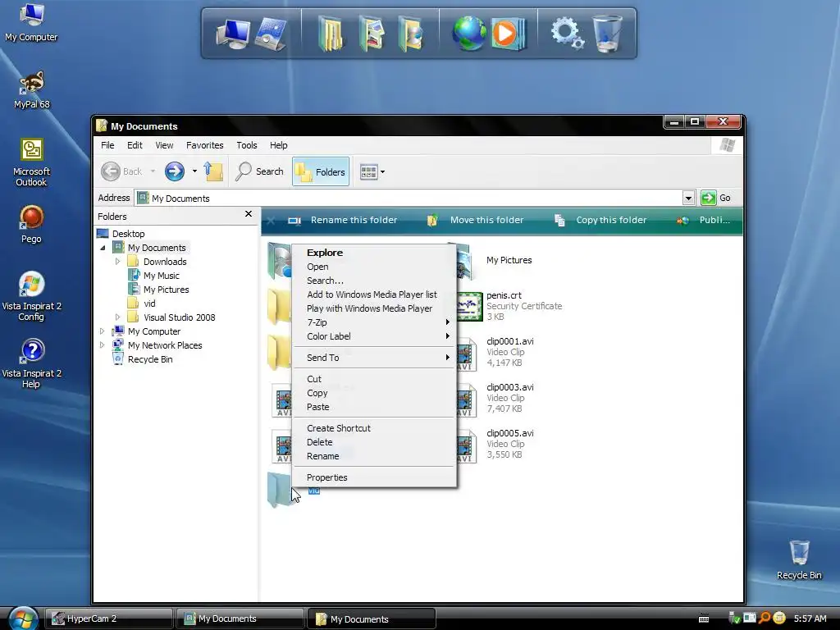Image resolution: width=840 pixels, height=630 pixels.
Task: Open the File menu
Action: click(107, 145)
